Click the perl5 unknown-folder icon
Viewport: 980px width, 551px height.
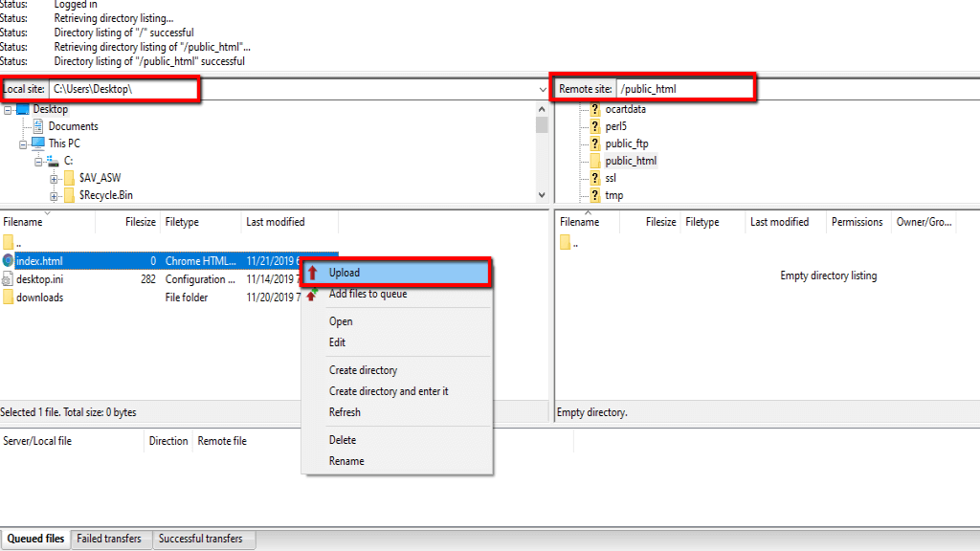pyautogui.click(x=595, y=126)
